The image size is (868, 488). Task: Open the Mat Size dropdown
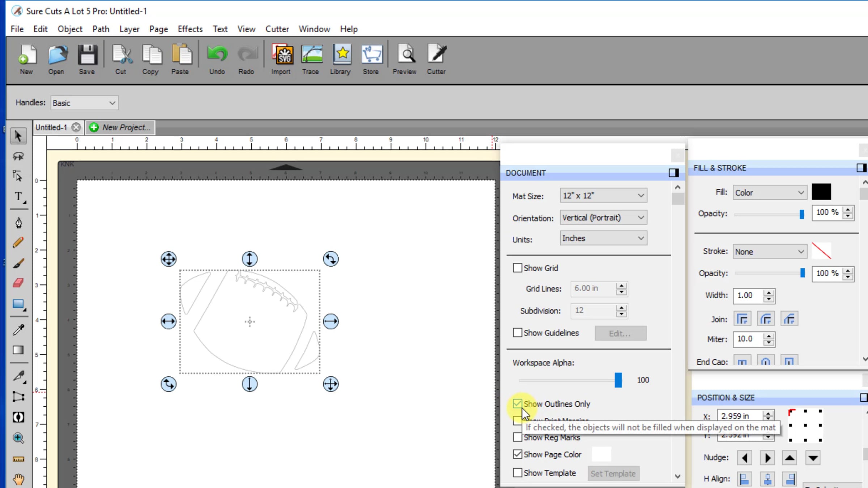pos(603,196)
